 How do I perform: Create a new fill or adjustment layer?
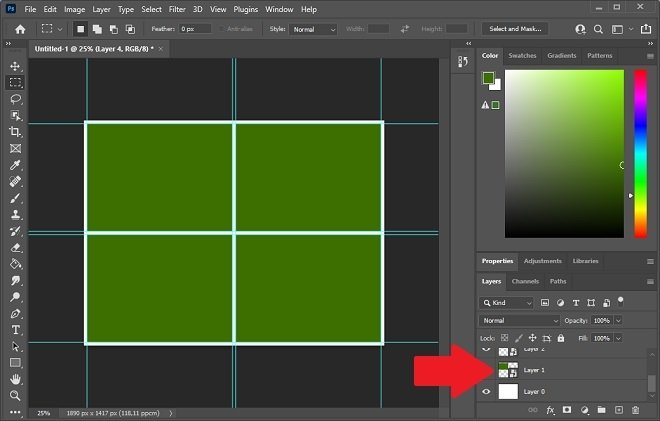click(584, 410)
